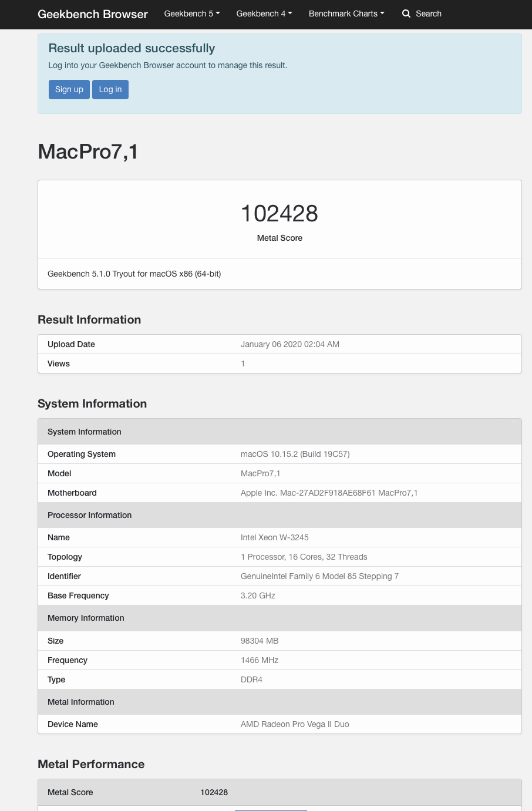Click the upload date January 06 2020 value
The image size is (532, 811).
pyautogui.click(x=290, y=344)
